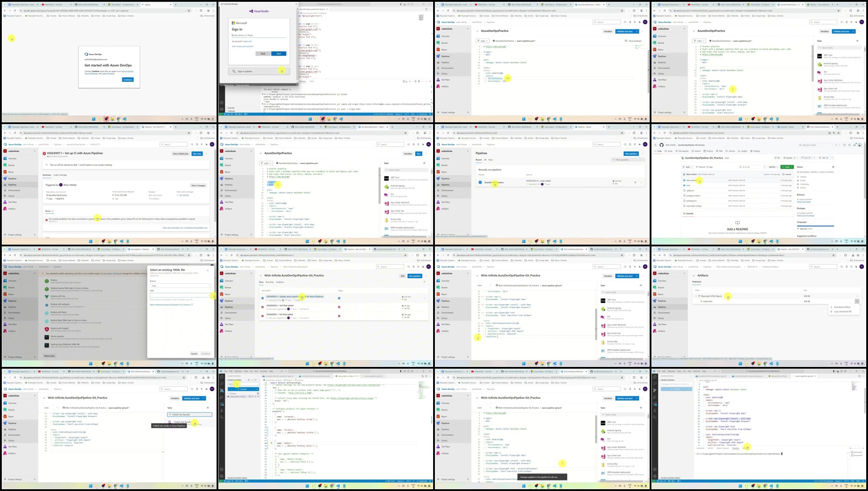The height and width of the screenshot is (491, 868).
Task: Click Boards icon in the Artifacts page sidebar
Action: [655, 288]
